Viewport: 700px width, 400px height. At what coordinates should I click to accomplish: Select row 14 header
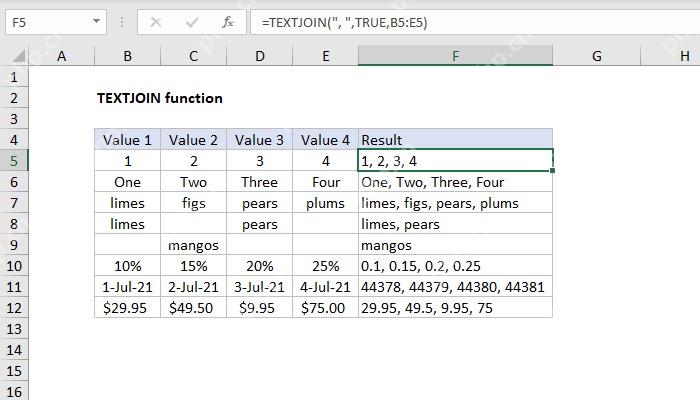tap(14, 350)
